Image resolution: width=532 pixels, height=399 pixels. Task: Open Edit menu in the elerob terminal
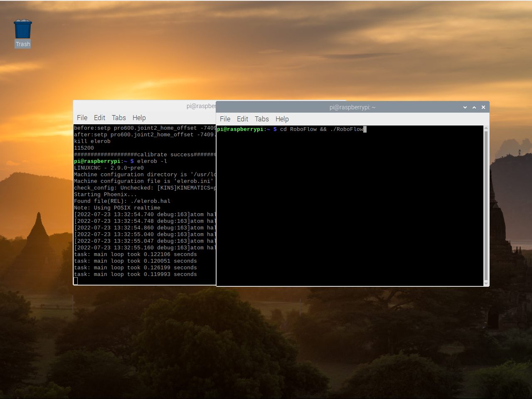[x=99, y=118]
